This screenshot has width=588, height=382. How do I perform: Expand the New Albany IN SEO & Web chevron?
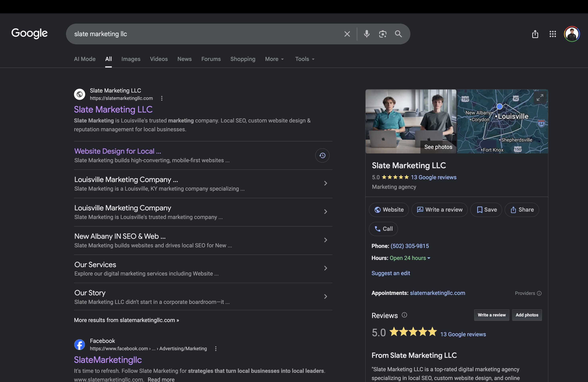[x=326, y=240]
